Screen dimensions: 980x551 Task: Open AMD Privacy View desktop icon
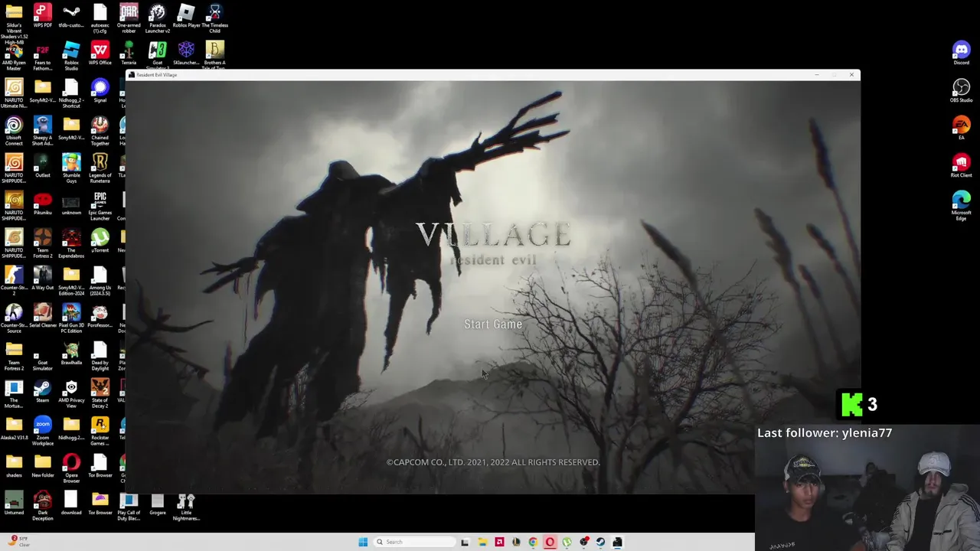click(x=71, y=393)
